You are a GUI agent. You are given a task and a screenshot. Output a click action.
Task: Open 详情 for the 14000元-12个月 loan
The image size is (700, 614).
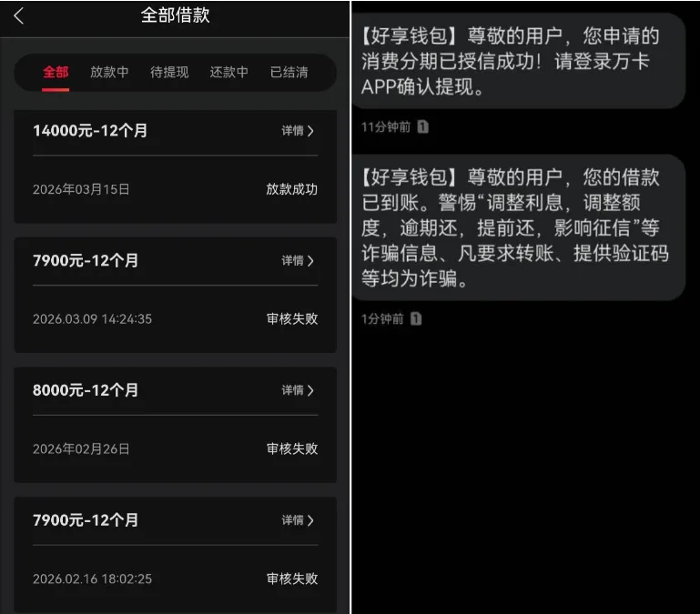point(298,131)
